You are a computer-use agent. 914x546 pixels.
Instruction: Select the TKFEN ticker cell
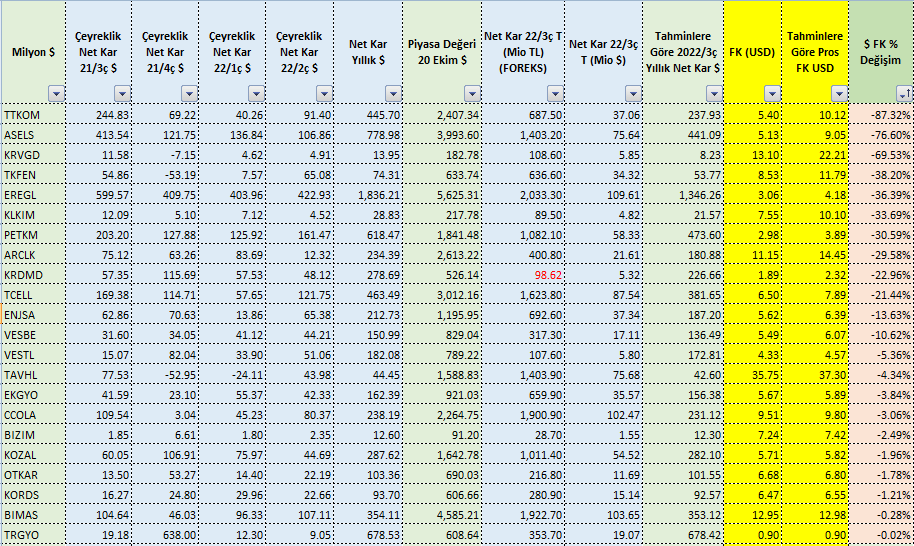click(x=33, y=175)
